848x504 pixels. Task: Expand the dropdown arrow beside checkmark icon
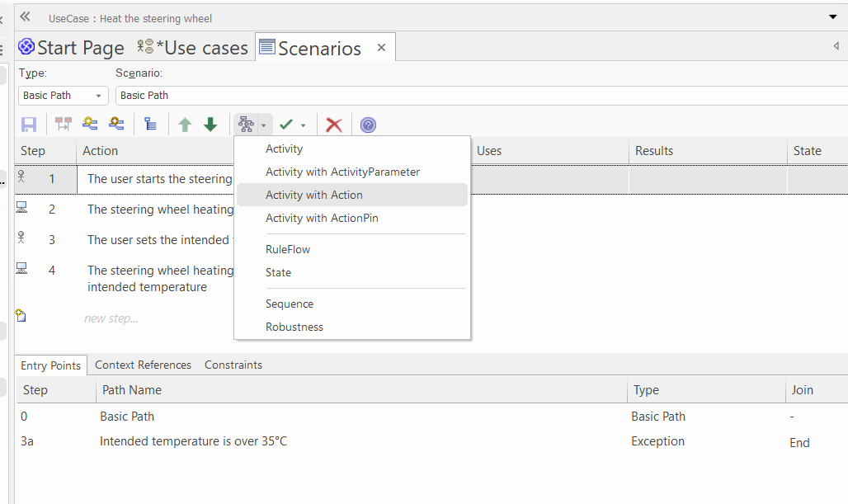(303, 125)
